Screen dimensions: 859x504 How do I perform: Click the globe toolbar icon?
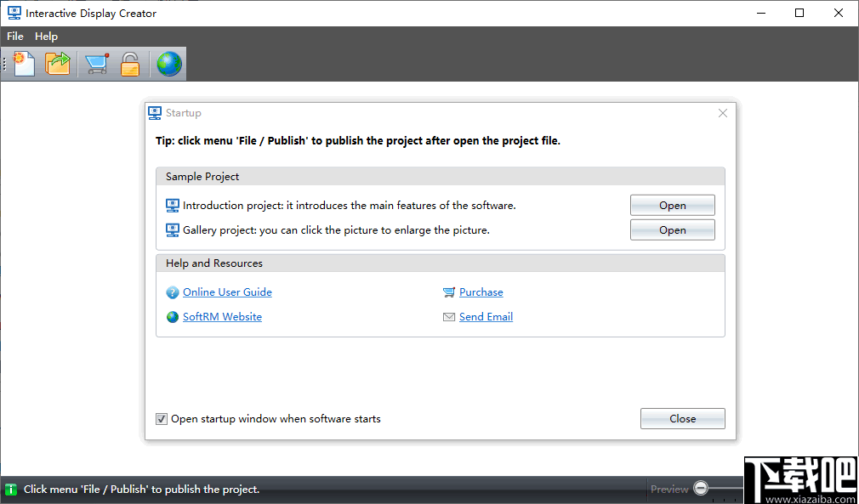pyautogui.click(x=168, y=64)
